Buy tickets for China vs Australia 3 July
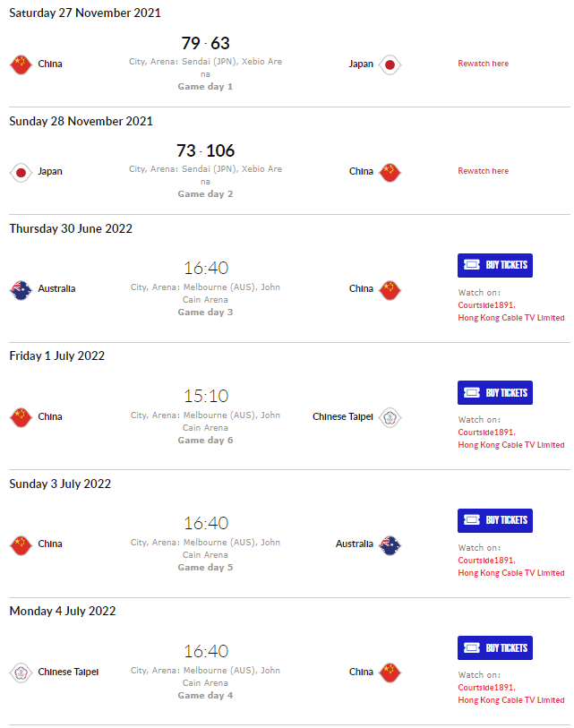The width and height of the screenshot is (574, 728). tap(495, 520)
